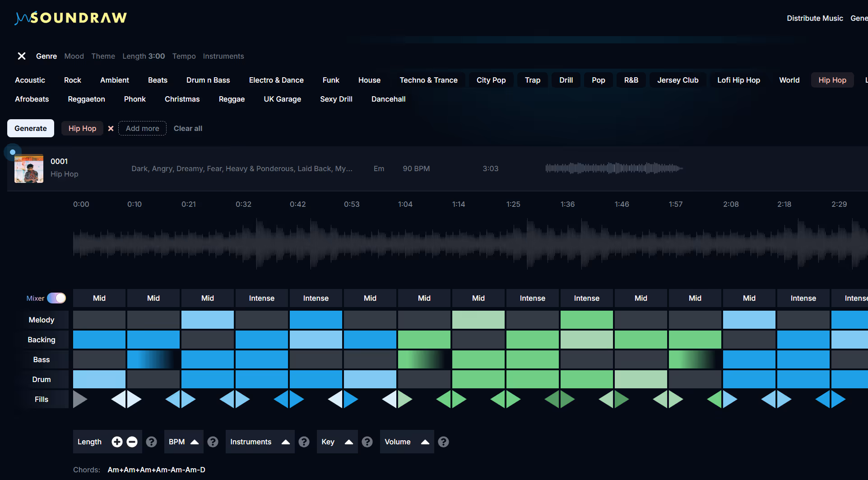Image resolution: width=868 pixels, height=480 pixels.
Task: Seek in the main timeline waveform
Action: click(x=469, y=244)
